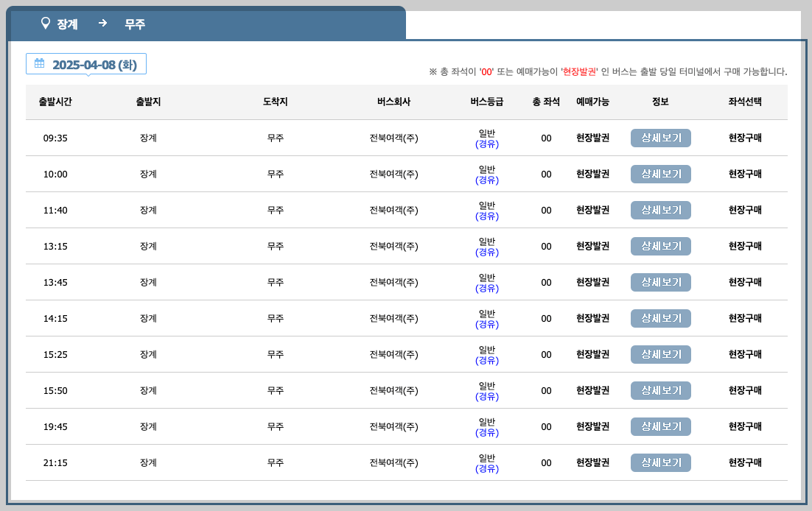The width and height of the screenshot is (812, 511).
Task: Click 상세보기 for the 19:45 departure
Action: click(x=660, y=426)
